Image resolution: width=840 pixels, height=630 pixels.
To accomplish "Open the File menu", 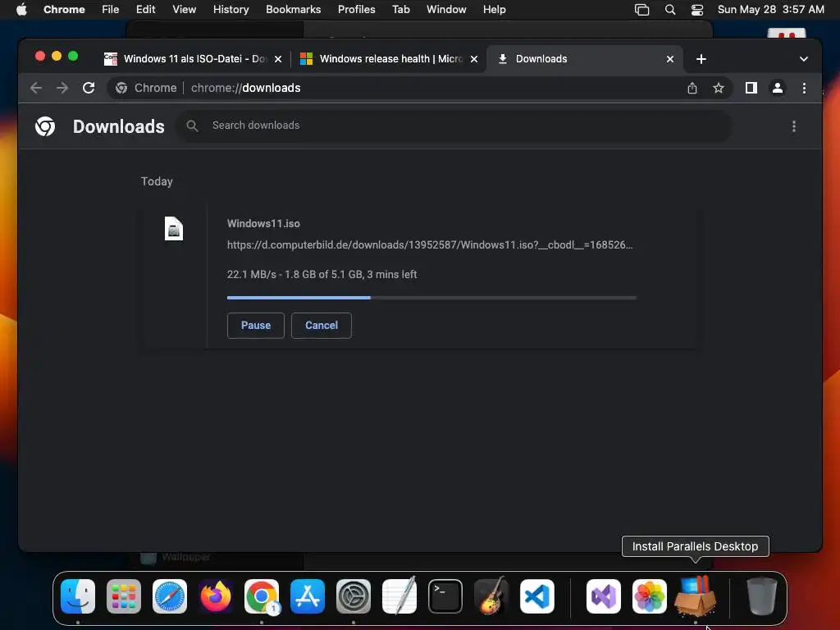I will point(111,9).
